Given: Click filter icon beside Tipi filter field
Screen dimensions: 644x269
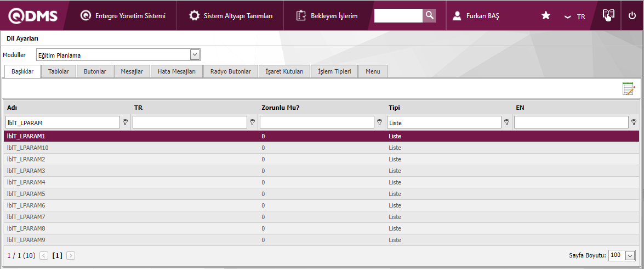Looking at the screenshot, I should (506, 122).
